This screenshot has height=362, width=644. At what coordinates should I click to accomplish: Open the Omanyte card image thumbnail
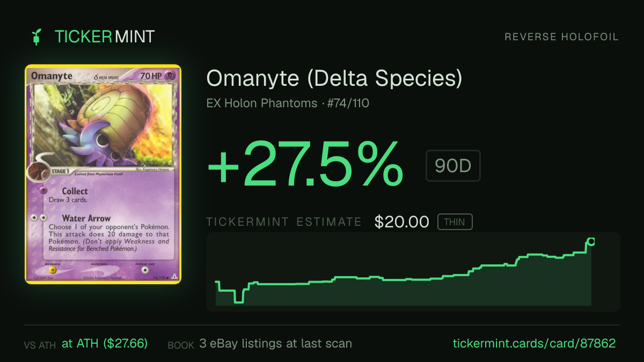[103, 174]
